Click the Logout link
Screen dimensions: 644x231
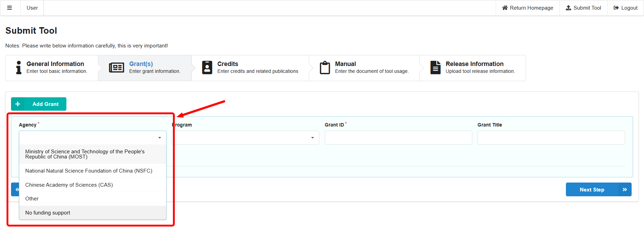[x=625, y=8]
